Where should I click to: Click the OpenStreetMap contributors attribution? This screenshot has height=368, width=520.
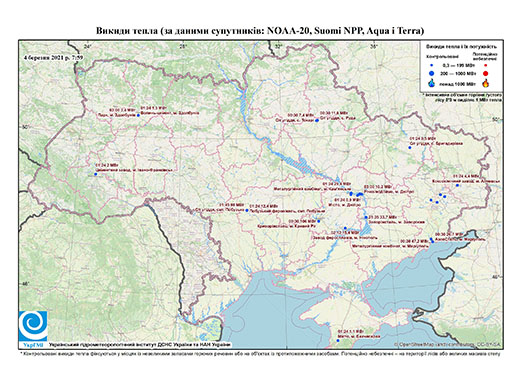pyautogui.click(x=448, y=344)
